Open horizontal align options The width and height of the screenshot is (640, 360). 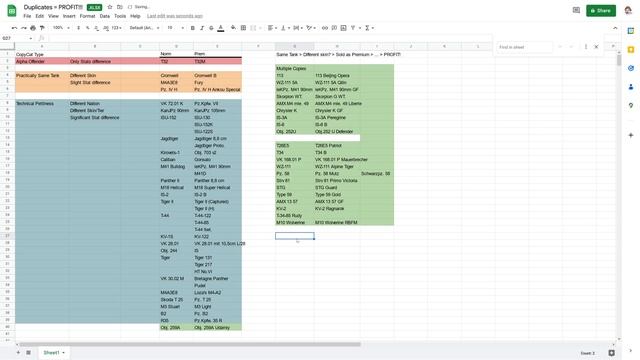pos(272,28)
